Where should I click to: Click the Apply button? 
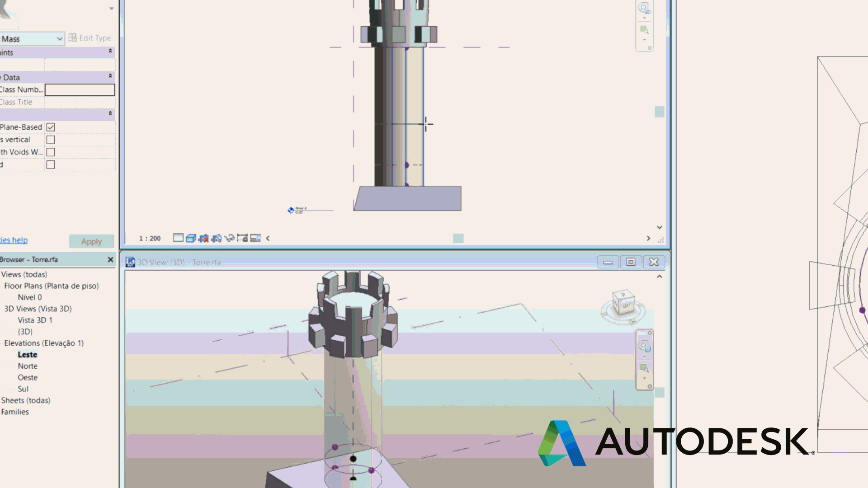[91, 241]
